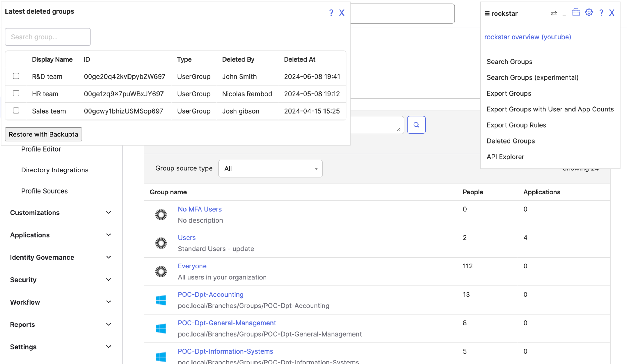This screenshot has width=627, height=364.
Task: Click the Nicolas Rembod cell
Action: [247, 94]
